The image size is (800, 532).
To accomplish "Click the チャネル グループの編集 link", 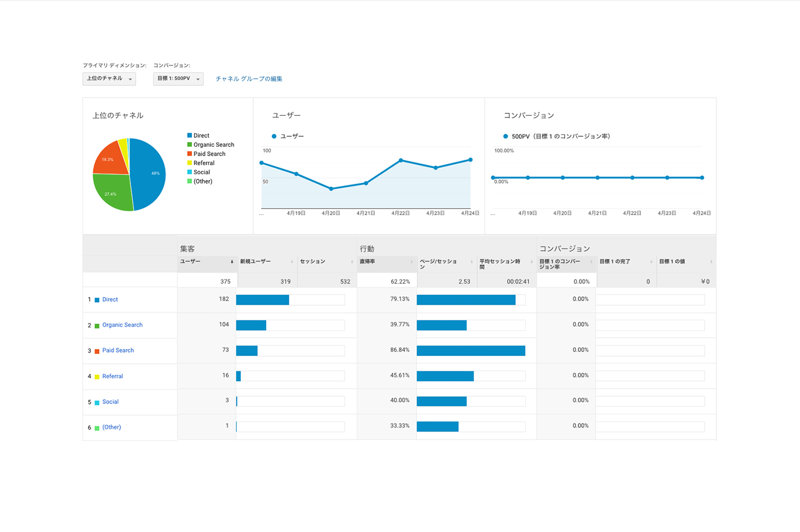I will point(249,79).
